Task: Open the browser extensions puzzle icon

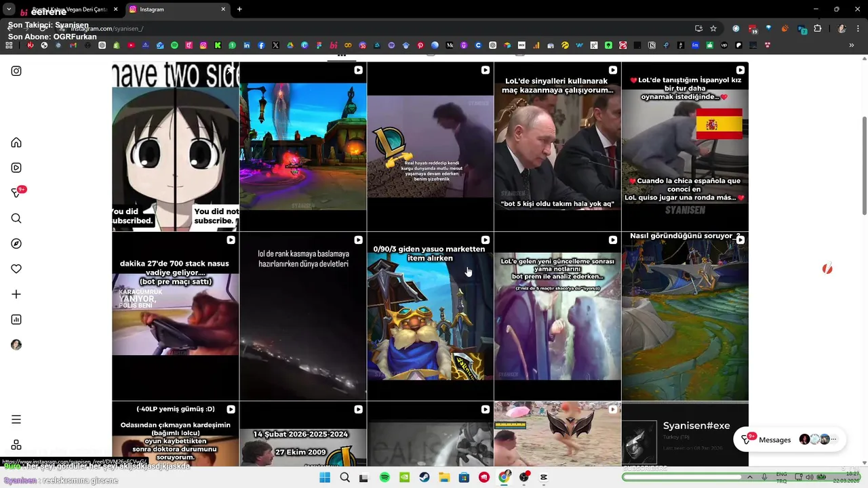Action: coord(818,28)
